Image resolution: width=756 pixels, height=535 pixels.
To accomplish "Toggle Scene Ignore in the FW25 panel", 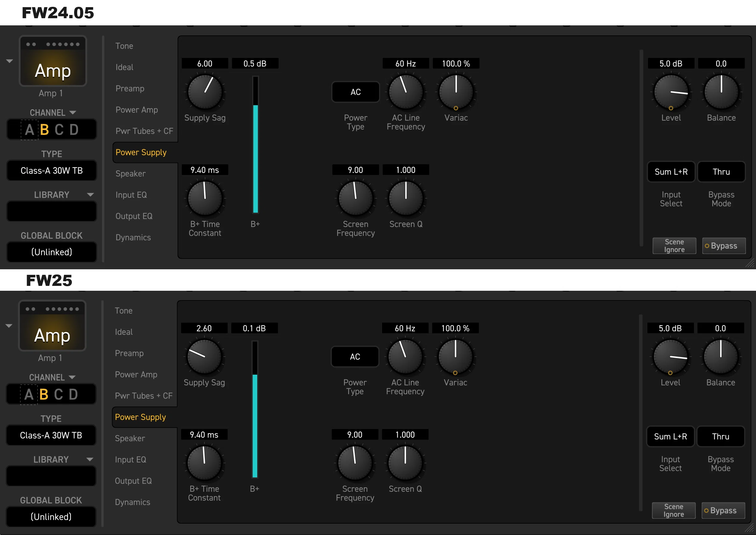I will [674, 510].
